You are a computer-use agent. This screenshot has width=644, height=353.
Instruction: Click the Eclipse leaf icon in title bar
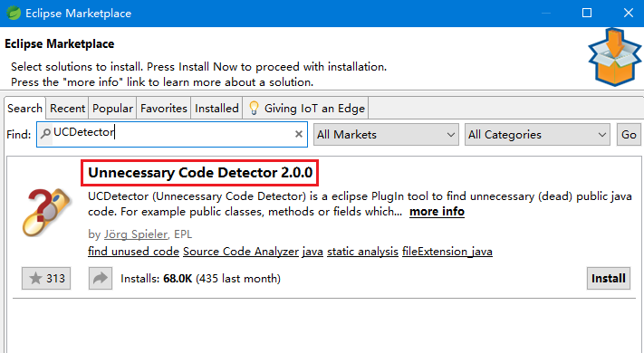tap(14, 14)
